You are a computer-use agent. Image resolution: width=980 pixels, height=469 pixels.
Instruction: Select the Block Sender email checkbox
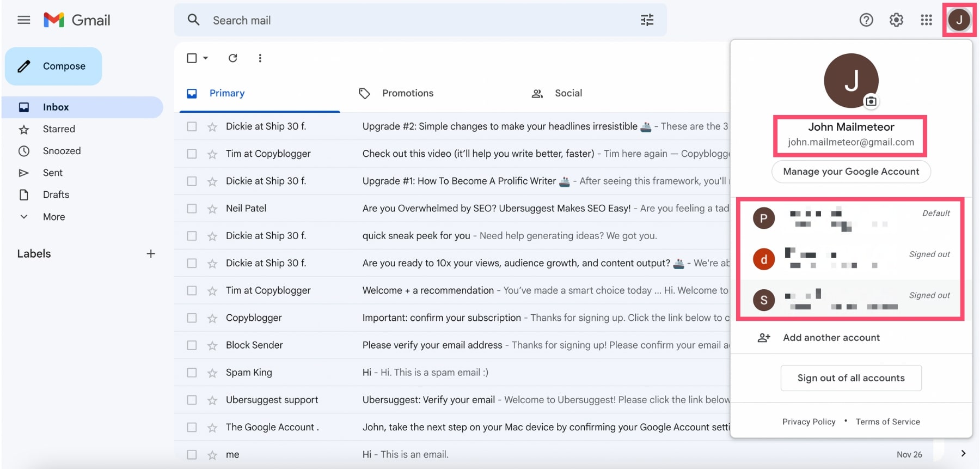(192, 345)
